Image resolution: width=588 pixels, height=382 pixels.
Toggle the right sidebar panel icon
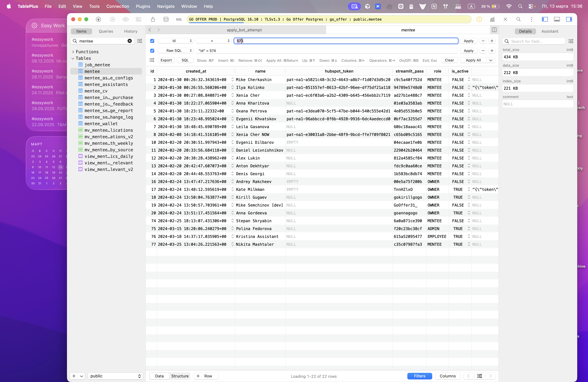tap(569, 19)
